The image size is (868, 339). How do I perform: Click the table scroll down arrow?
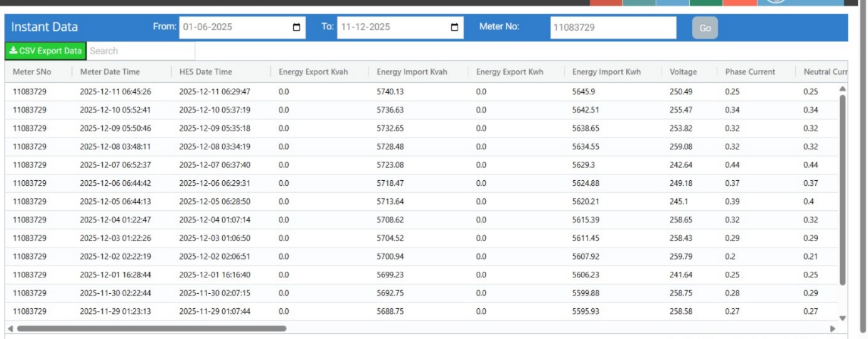[x=842, y=318]
